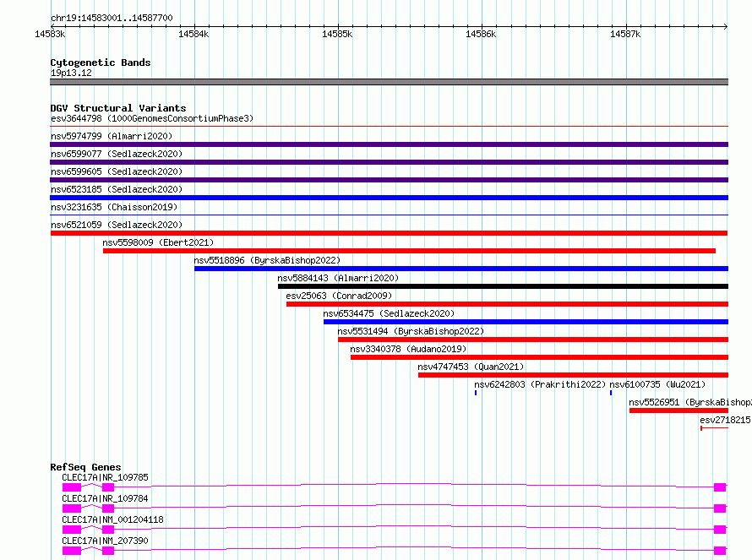Click the esv3644798 (1000GenomesConsortiumPhase3) variant label
This screenshot has width=752, height=560.
(x=152, y=118)
